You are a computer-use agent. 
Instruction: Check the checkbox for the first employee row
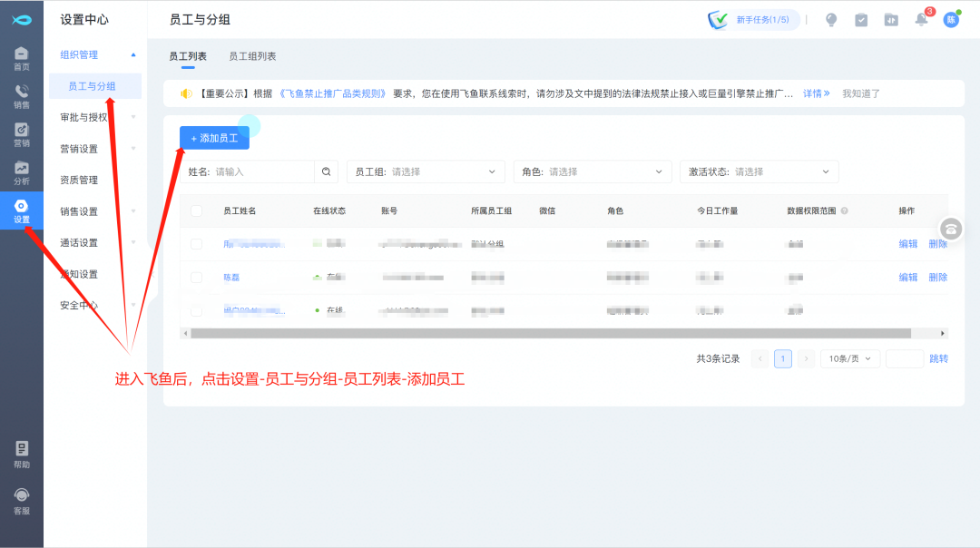[197, 244]
